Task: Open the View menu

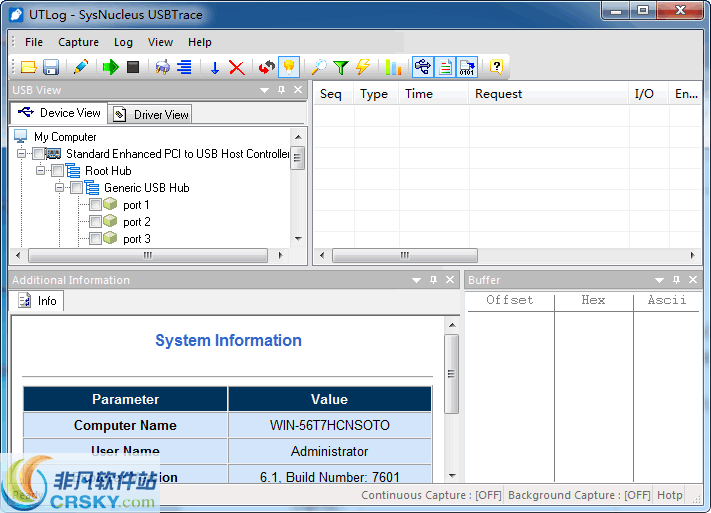Action: point(160,42)
